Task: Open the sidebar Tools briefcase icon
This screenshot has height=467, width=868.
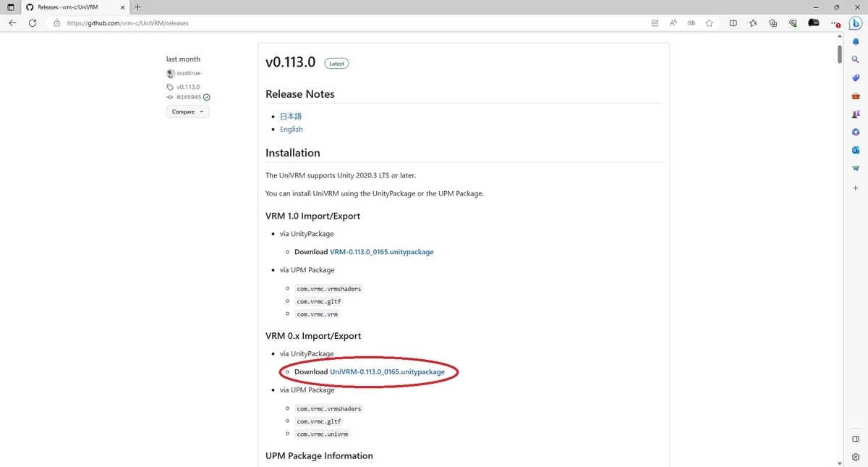Action: pos(856,96)
